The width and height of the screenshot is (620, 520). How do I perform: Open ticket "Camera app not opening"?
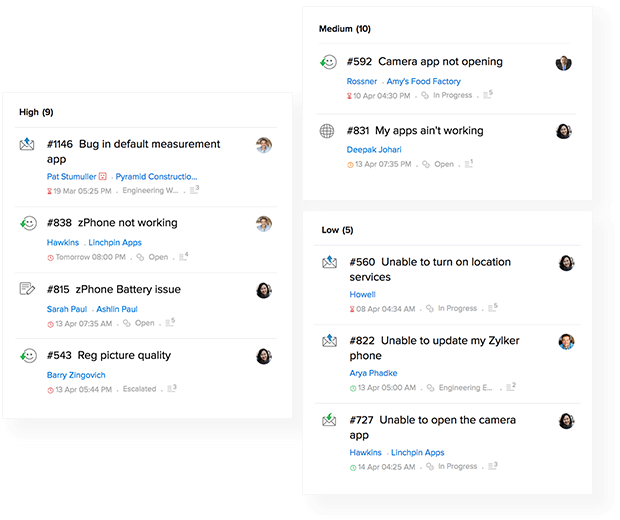[x=425, y=61]
